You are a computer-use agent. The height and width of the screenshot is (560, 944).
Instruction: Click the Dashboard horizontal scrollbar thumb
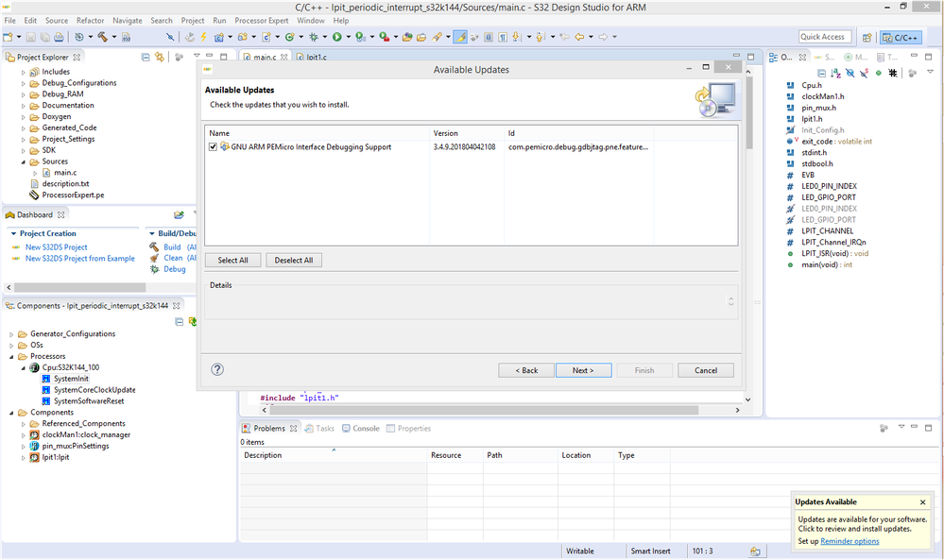[x=80, y=287]
